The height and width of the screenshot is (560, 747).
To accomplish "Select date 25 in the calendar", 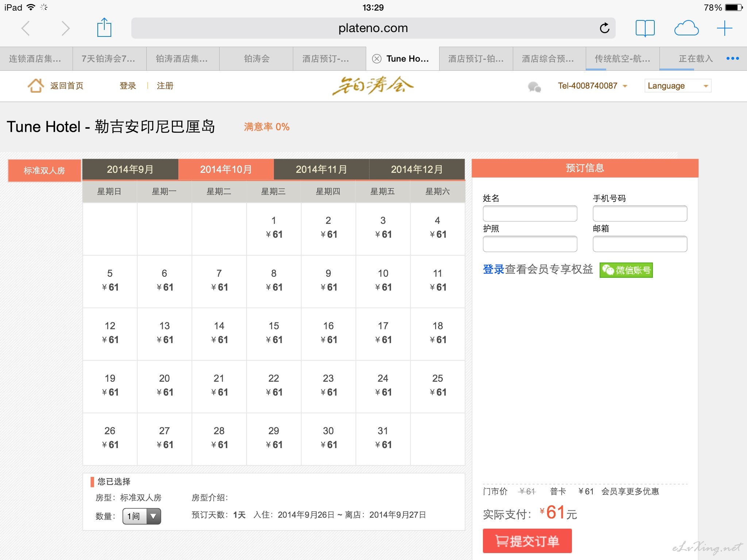I will (x=438, y=386).
